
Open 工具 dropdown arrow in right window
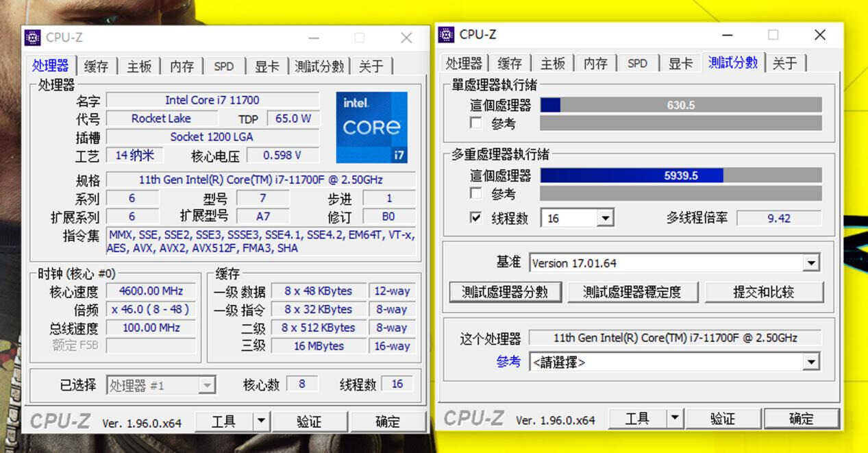(x=675, y=419)
